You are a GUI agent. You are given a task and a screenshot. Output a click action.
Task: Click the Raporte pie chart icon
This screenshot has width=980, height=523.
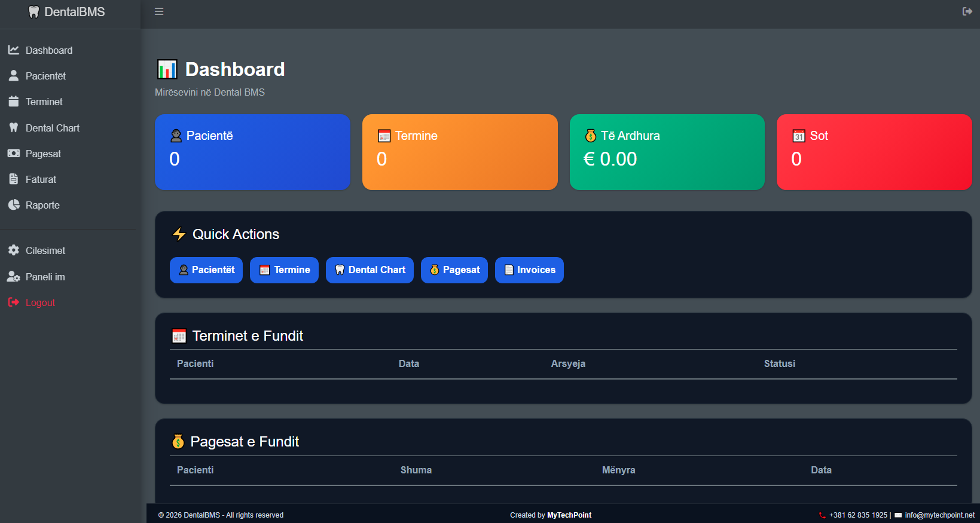click(x=14, y=205)
